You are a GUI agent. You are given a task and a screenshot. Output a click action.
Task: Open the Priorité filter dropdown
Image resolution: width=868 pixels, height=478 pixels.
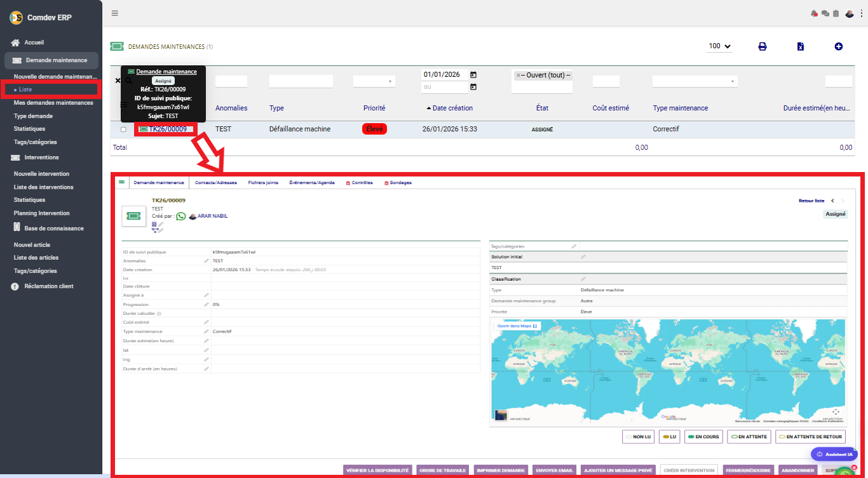(374, 81)
